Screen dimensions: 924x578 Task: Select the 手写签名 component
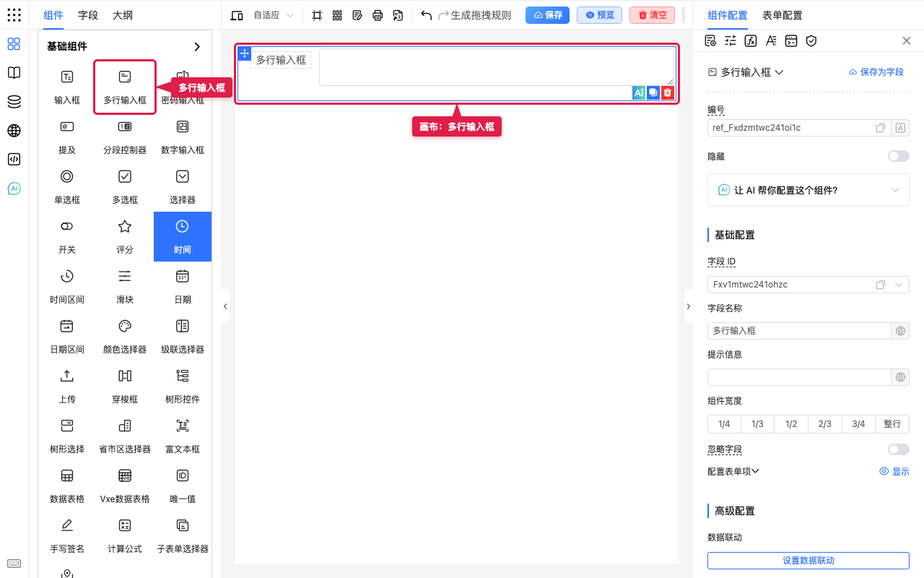tap(67, 535)
